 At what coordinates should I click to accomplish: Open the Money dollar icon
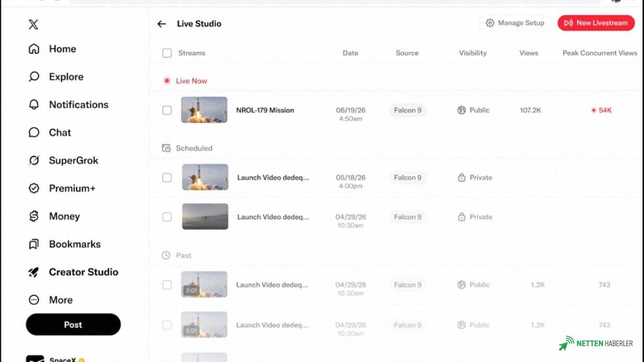coord(34,216)
